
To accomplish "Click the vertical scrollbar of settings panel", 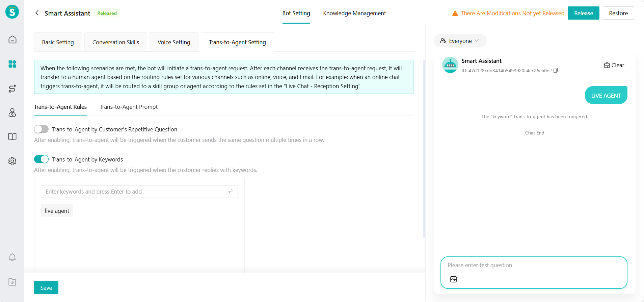I will point(424,149).
